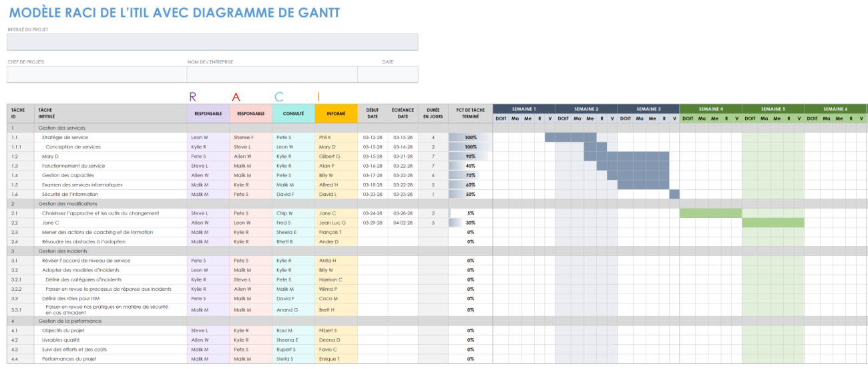Click the Stella S cell

[x=293, y=359]
